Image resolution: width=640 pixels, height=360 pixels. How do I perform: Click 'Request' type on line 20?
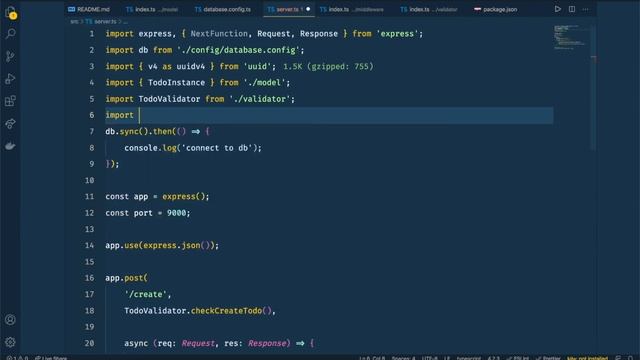[x=198, y=343]
